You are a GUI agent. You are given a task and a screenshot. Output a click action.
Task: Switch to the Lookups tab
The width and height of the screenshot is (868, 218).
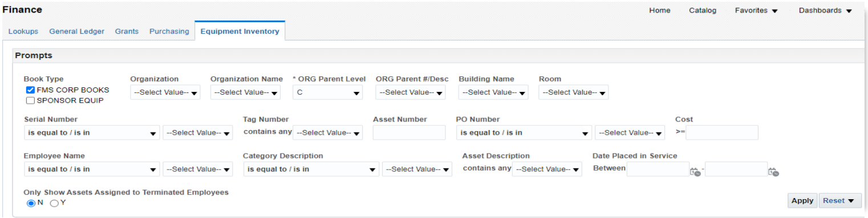pyautogui.click(x=23, y=31)
